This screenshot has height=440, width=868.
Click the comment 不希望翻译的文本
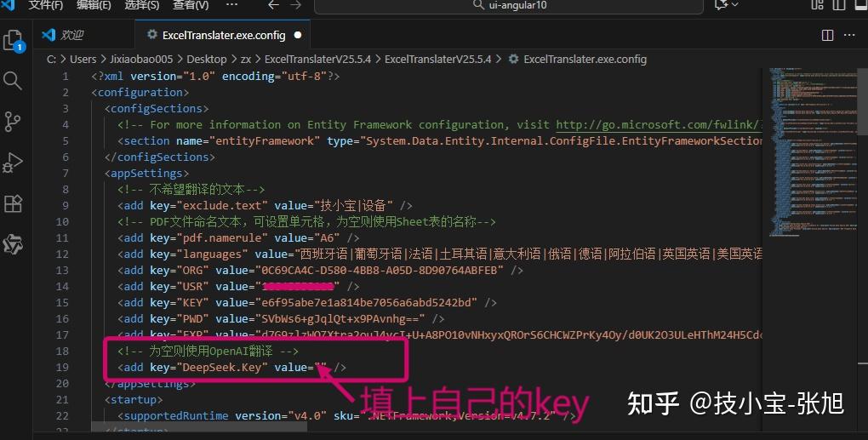click(x=197, y=189)
